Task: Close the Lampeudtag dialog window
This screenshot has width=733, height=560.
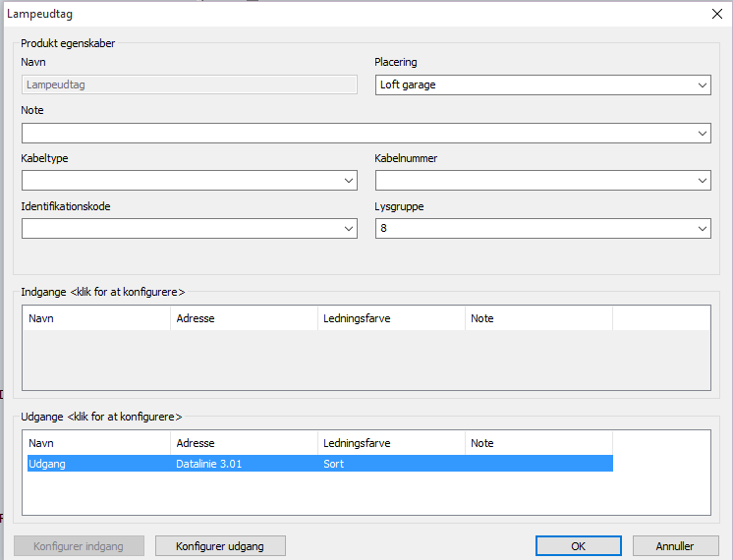Action: coord(715,14)
